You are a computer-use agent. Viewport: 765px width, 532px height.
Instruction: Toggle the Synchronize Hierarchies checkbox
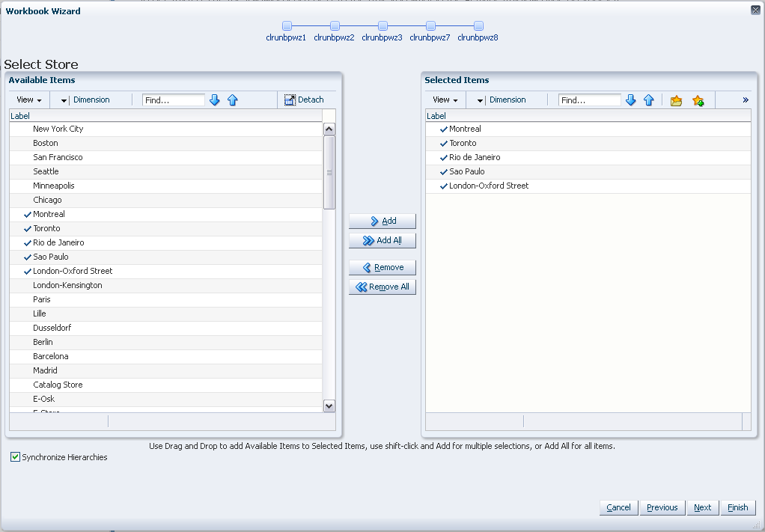point(15,457)
